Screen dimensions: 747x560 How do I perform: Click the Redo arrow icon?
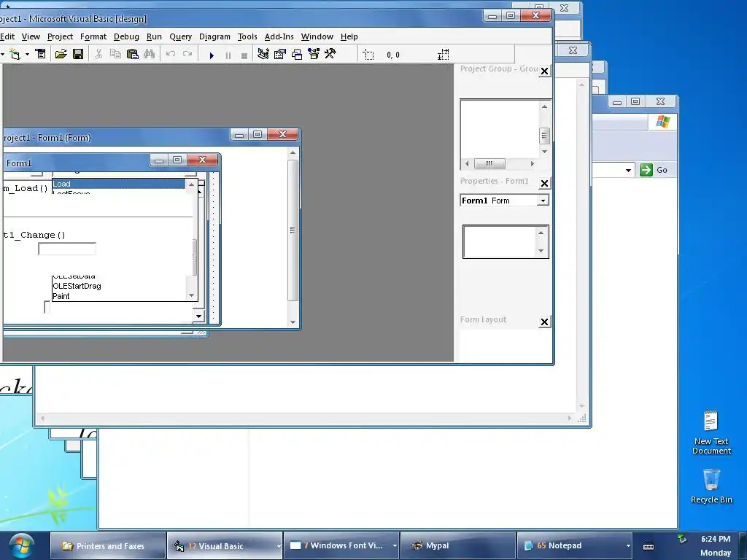click(187, 54)
